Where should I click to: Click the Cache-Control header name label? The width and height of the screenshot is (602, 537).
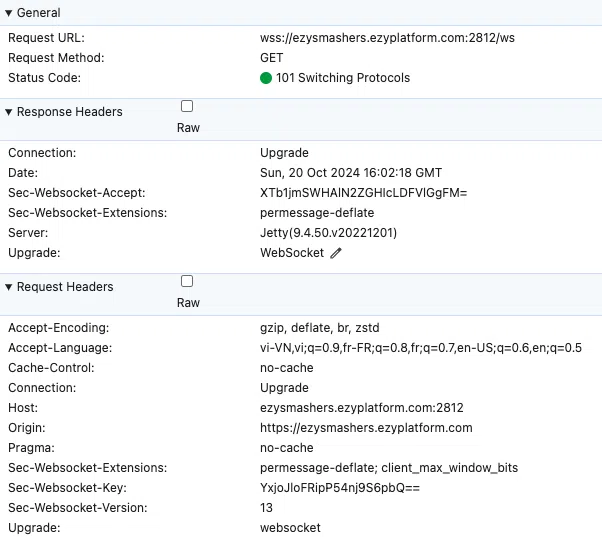(x=50, y=368)
